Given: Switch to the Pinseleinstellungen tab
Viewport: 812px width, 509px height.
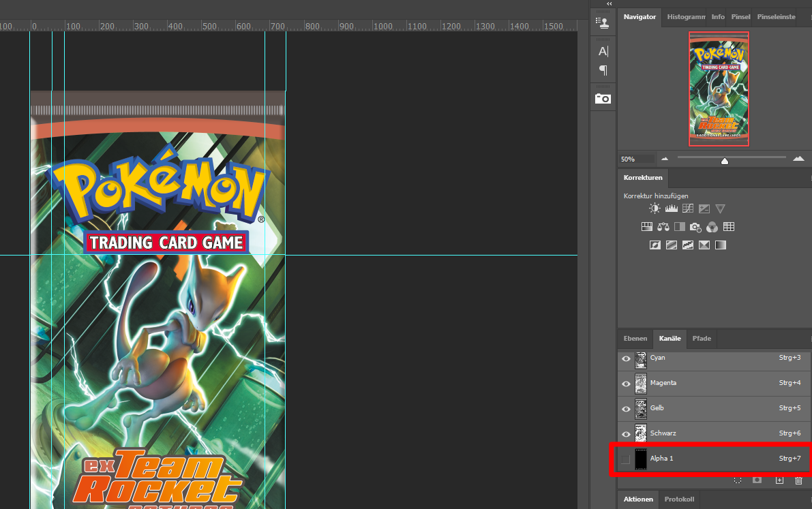Looking at the screenshot, I should pos(777,17).
